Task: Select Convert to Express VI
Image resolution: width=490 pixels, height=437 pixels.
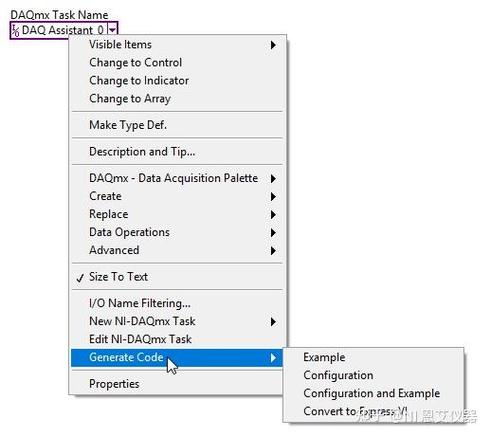Action: coord(373,411)
